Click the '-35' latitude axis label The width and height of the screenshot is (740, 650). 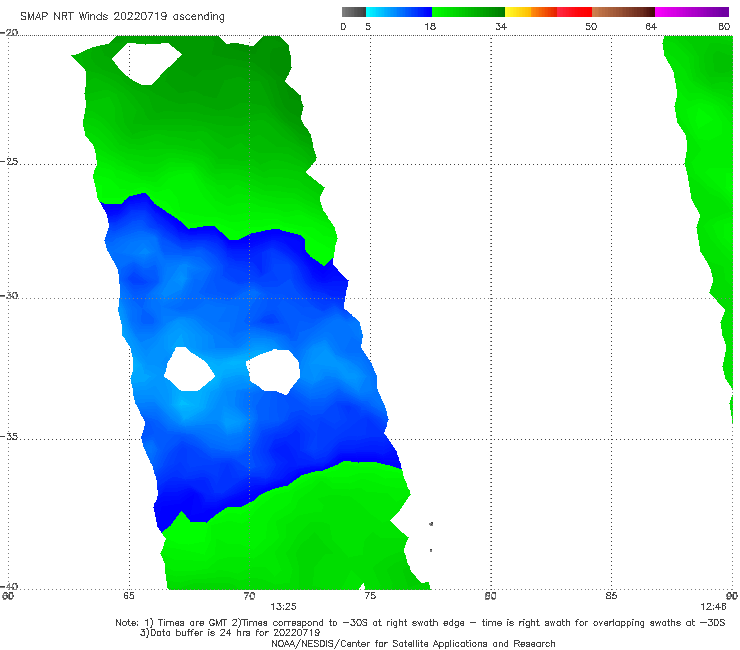coord(9,437)
